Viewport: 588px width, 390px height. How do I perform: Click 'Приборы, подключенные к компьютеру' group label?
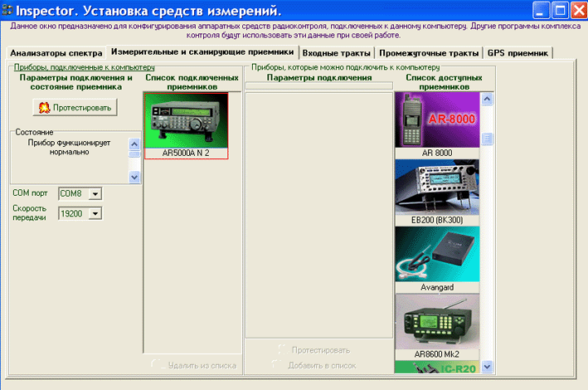click(x=85, y=67)
